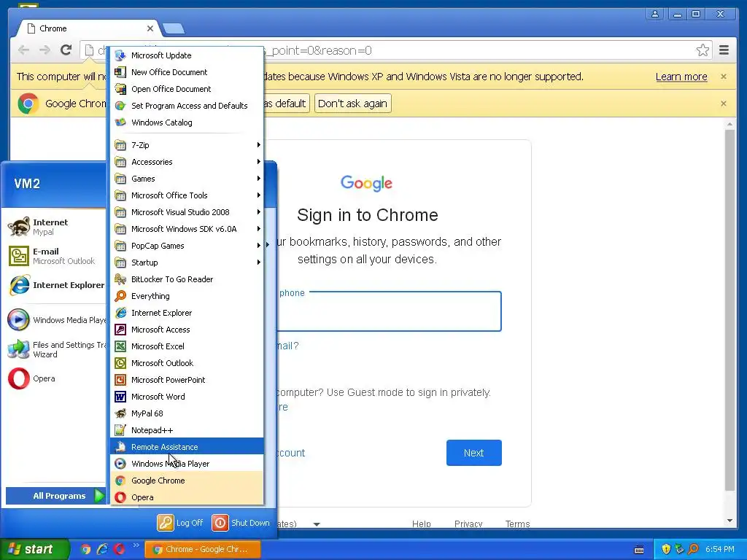Click the Microsoft Word icon
The width and height of the screenshot is (747, 560).
coord(120,397)
